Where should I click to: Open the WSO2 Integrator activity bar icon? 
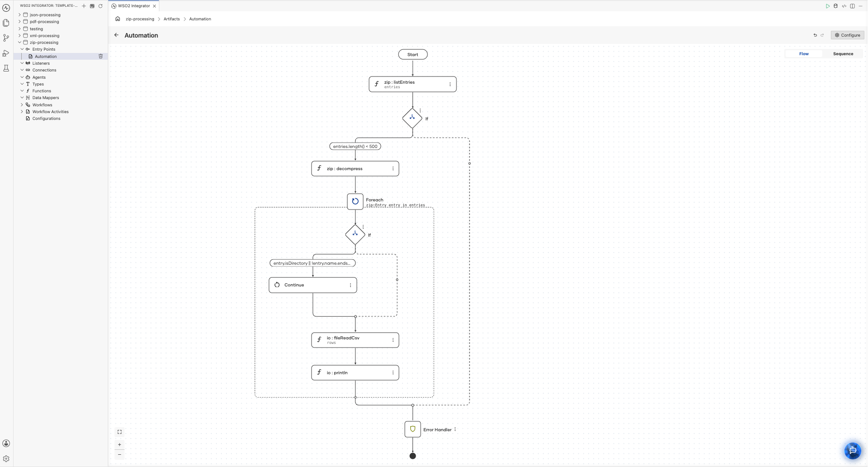tap(6, 8)
